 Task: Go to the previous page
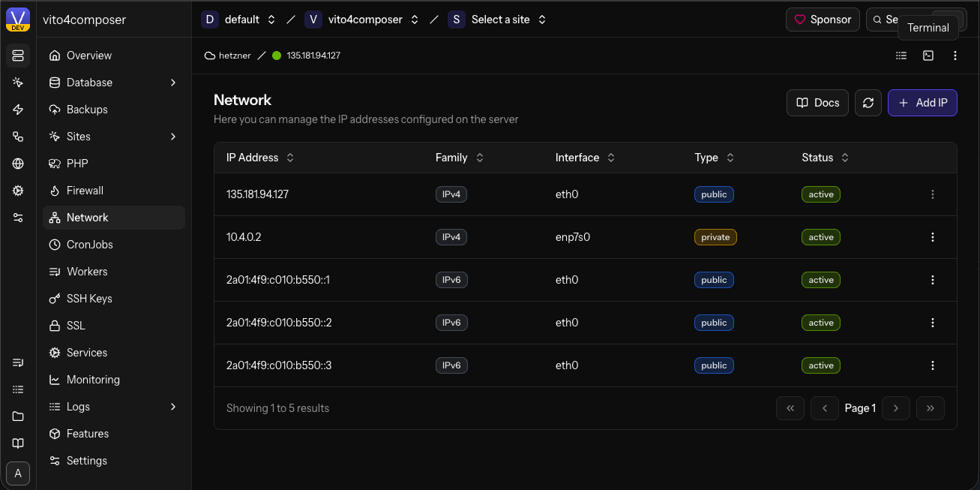point(825,408)
